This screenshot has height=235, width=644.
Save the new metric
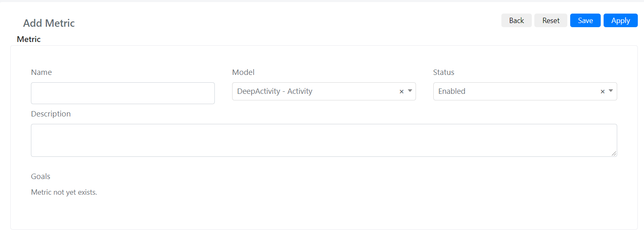pos(585,21)
